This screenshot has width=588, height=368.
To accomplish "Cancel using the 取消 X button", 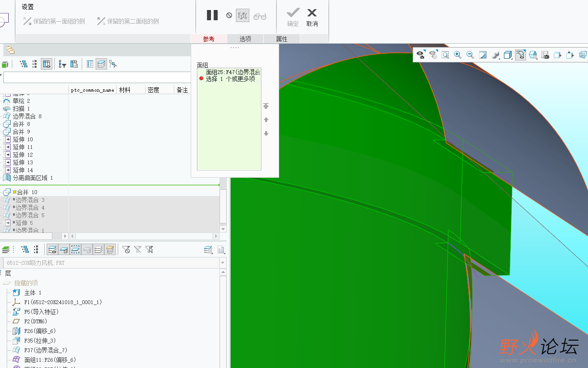I will pos(312,16).
